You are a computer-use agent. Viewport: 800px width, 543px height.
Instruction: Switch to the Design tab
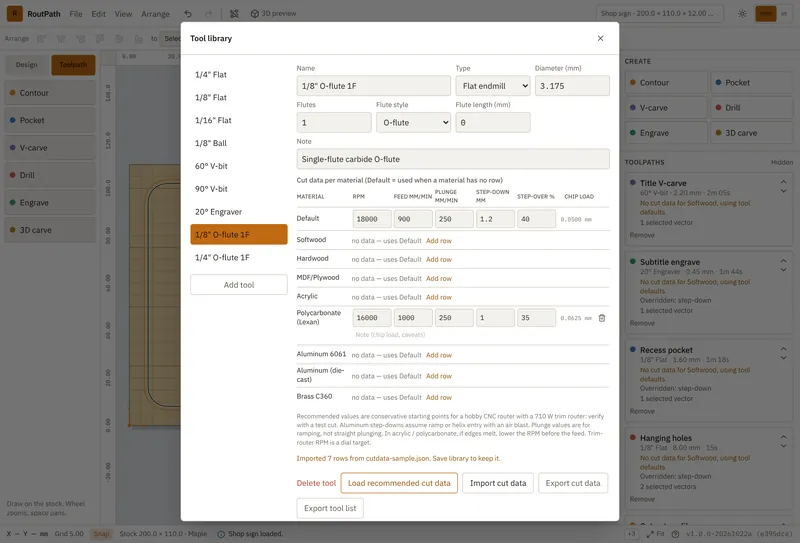[x=27, y=65]
